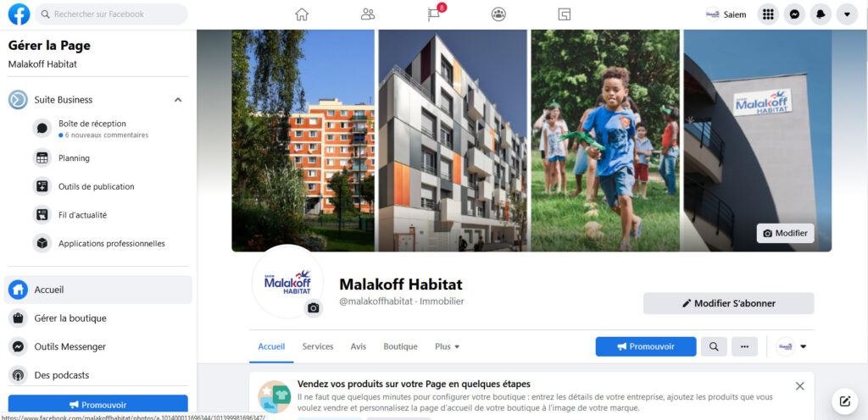This screenshot has height=420, width=868.
Task: Switch to the Avis tab
Action: pyautogui.click(x=359, y=346)
